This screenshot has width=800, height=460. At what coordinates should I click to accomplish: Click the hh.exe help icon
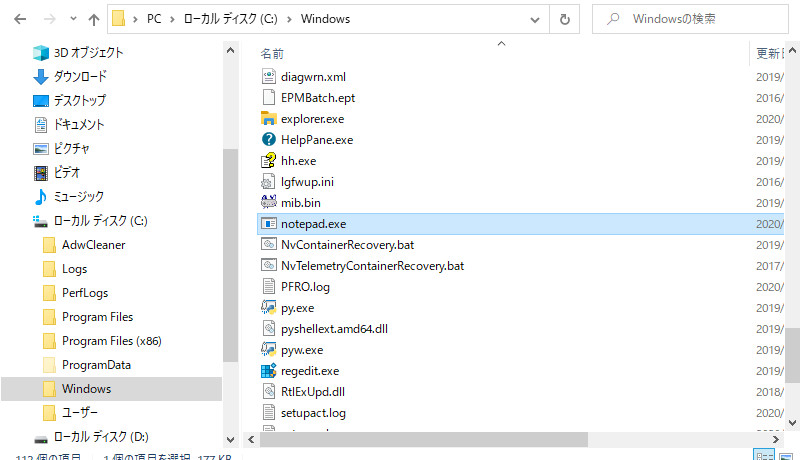(x=268, y=161)
